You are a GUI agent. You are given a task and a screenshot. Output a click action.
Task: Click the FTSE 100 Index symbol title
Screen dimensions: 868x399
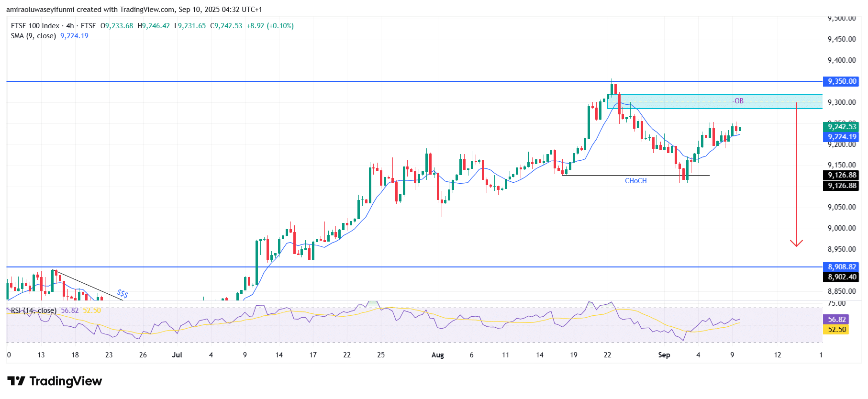[x=35, y=26]
